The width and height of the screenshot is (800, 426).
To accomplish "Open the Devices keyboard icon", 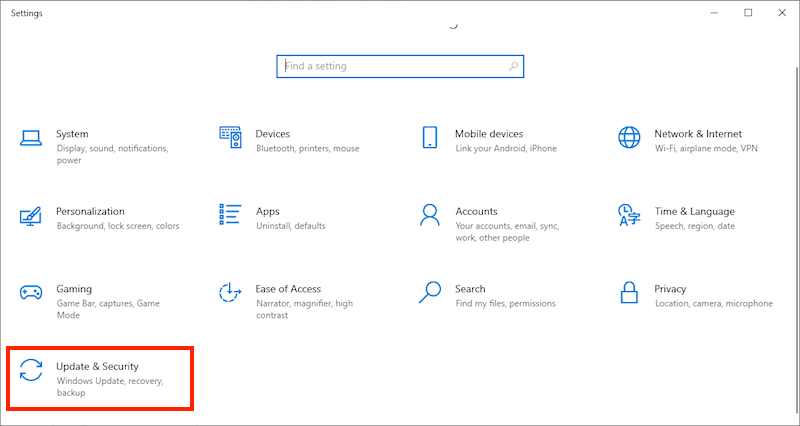I will [230, 137].
